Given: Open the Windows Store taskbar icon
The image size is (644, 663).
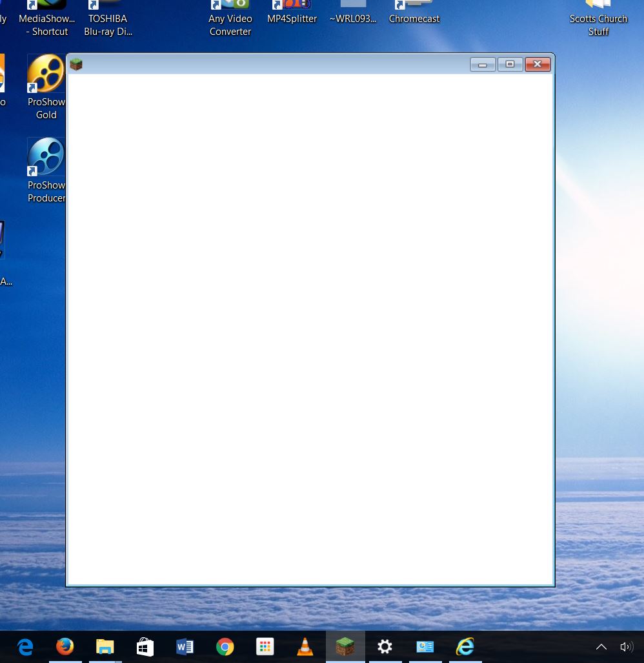Looking at the screenshot, I should click(145, 646).
